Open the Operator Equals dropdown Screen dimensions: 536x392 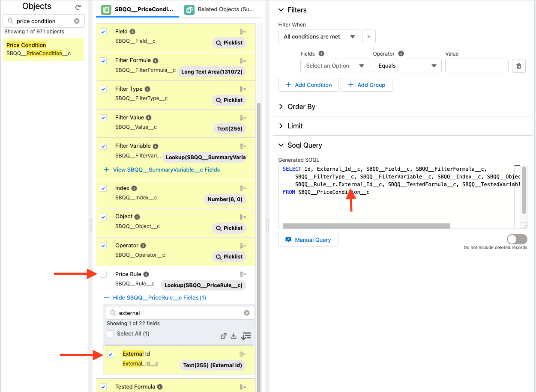[x=407, y=66]
